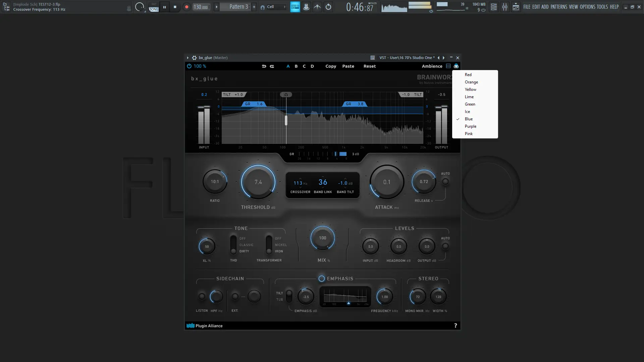Toggle the release AUTO button
Screen dimensions: 644x362
pos(445,182)
